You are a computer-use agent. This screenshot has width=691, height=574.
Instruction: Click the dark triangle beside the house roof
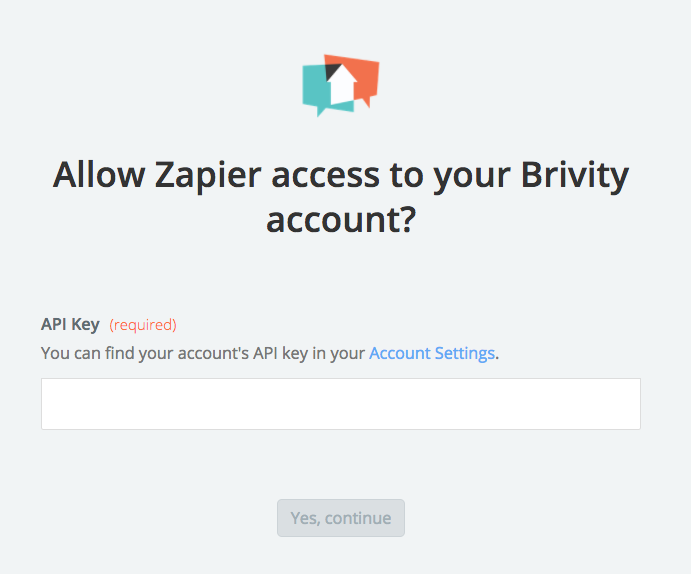pos(331,70)
